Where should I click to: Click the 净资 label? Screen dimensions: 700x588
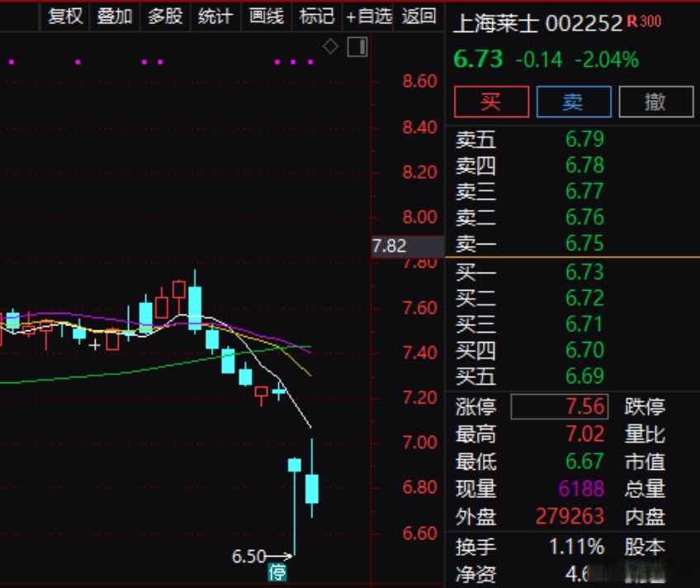[475, 574]
